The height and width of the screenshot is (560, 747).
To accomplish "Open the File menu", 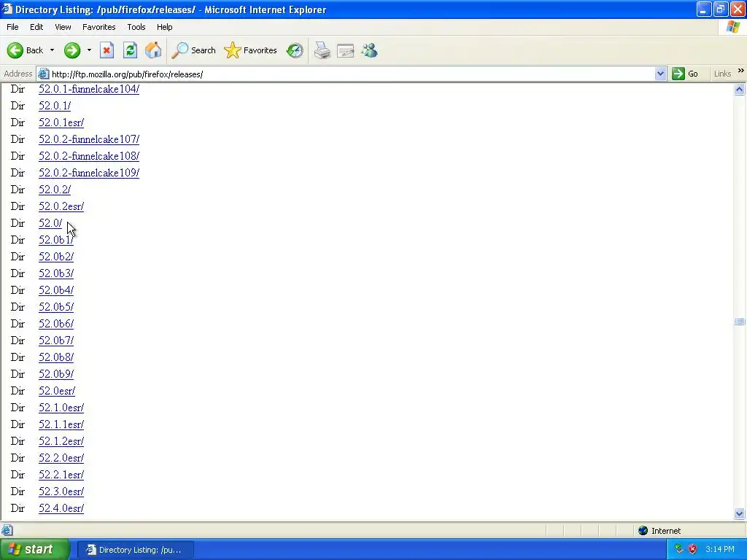I will point(12,27).
